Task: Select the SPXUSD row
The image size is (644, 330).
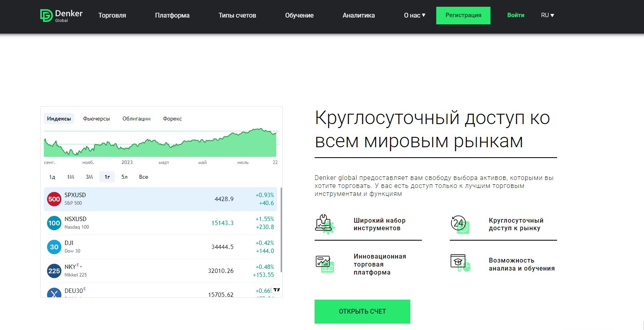Action: (x=160, y=199)
